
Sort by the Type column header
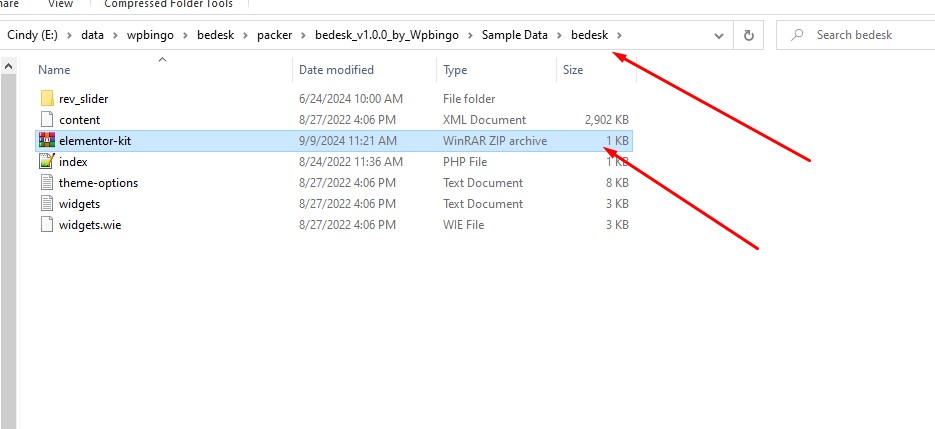(x=455, y=70)
